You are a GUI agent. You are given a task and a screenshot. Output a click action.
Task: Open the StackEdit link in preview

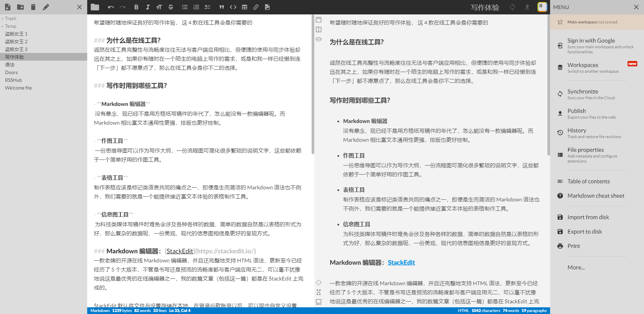[x=401, y=262]
